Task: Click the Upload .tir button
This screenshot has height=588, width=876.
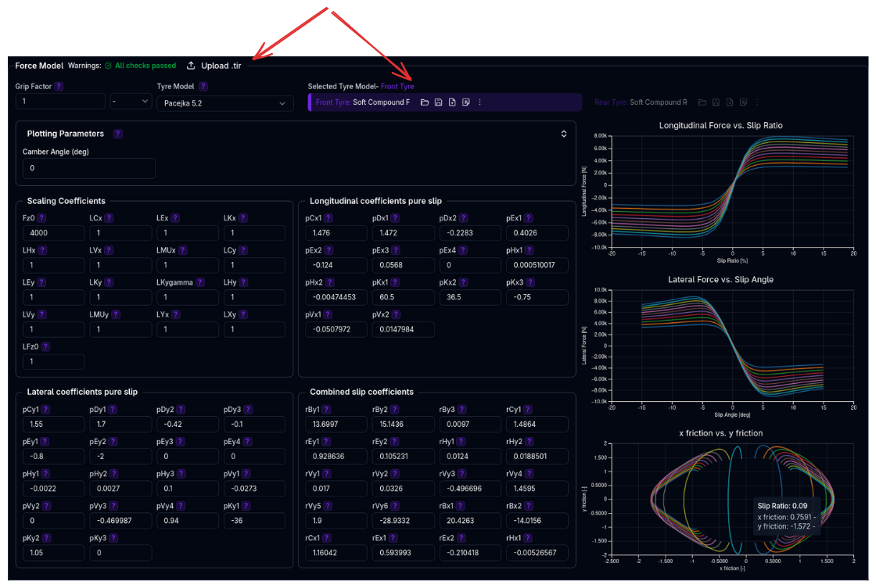Action: [214, 66]
